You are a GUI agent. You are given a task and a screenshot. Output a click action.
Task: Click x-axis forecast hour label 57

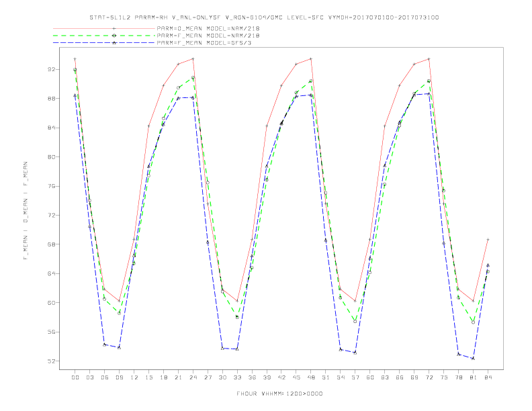coord(355,377)
